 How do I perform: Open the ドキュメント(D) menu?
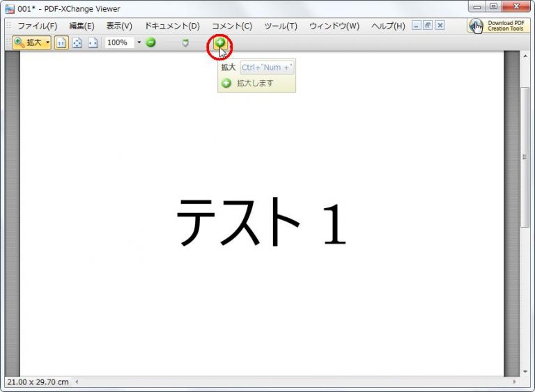click(x=171, y=26)
